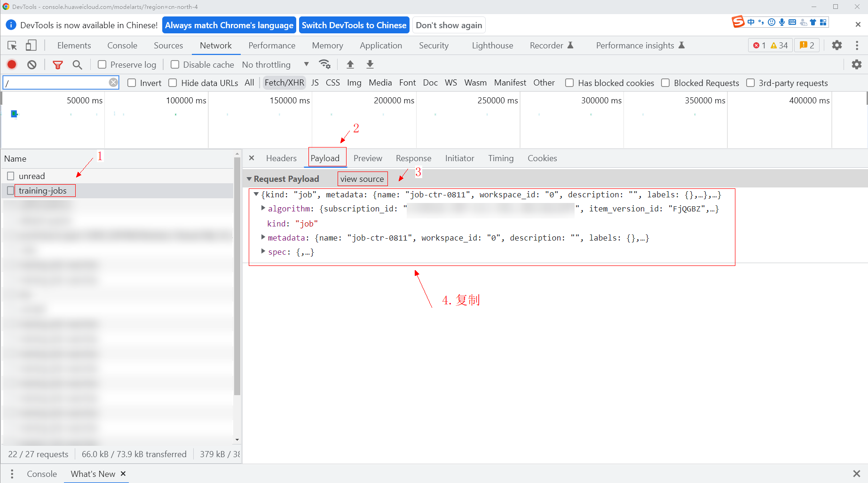Import HAR file with upload arrow
The height and width of the screenshot is (483, 868).
[350, 64]
